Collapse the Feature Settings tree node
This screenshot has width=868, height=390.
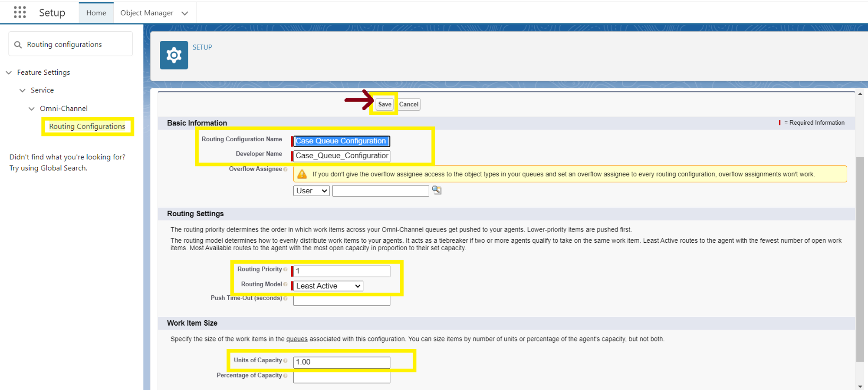tap(9, 73)
